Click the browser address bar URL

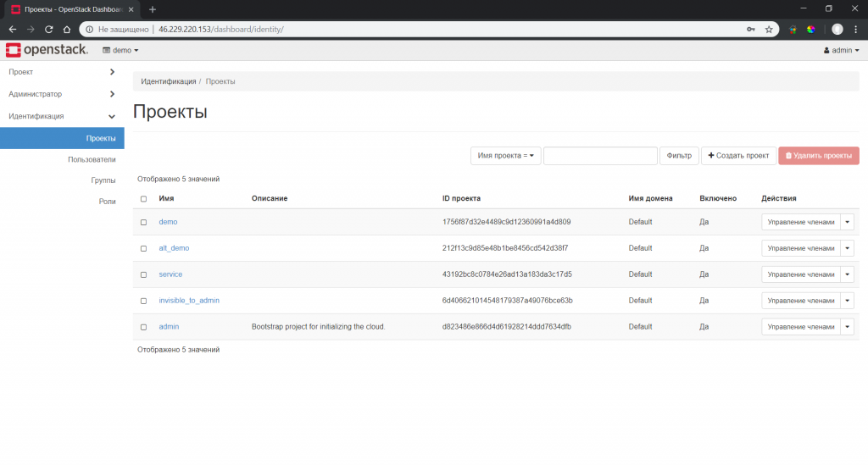click(x=221, y=30)
